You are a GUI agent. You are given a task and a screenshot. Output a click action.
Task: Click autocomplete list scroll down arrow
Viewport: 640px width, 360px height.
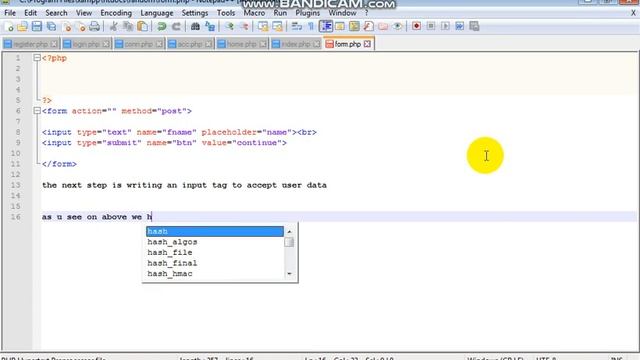[x=289, y=274]
